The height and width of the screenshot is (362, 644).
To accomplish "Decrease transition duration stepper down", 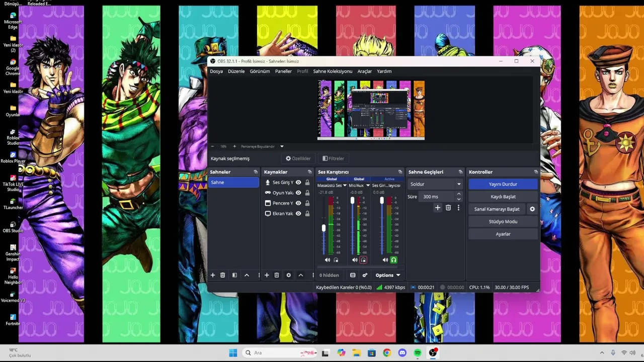I will click(x=458, y=199).
